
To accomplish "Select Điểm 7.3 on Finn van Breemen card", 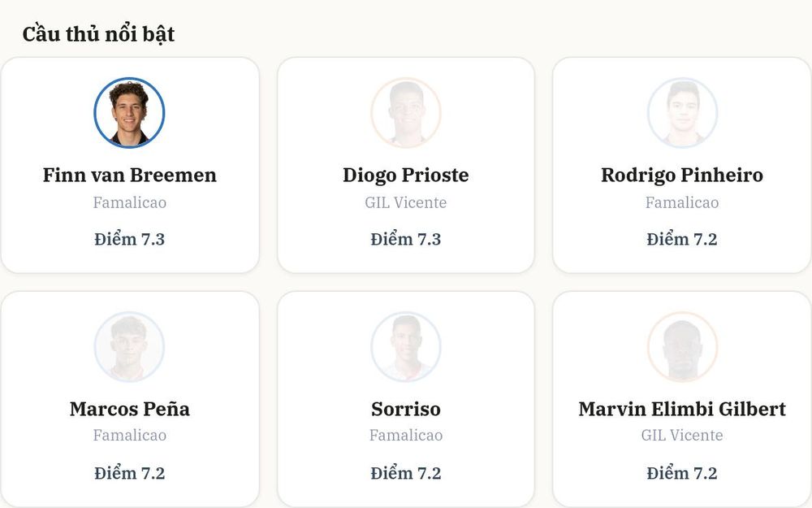I will (x=129, y=239).
